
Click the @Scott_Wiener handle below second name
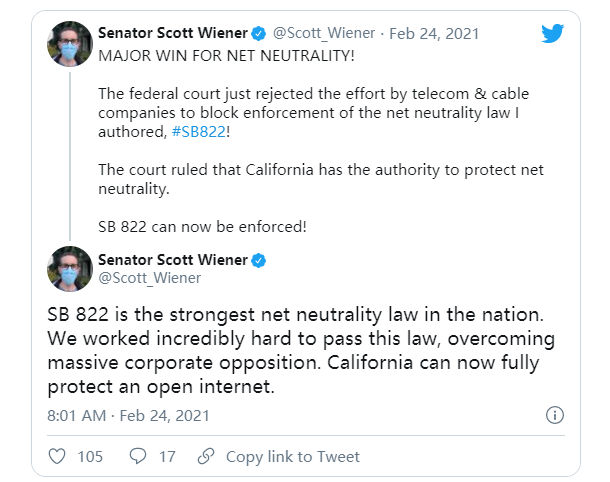coord(148,278)
